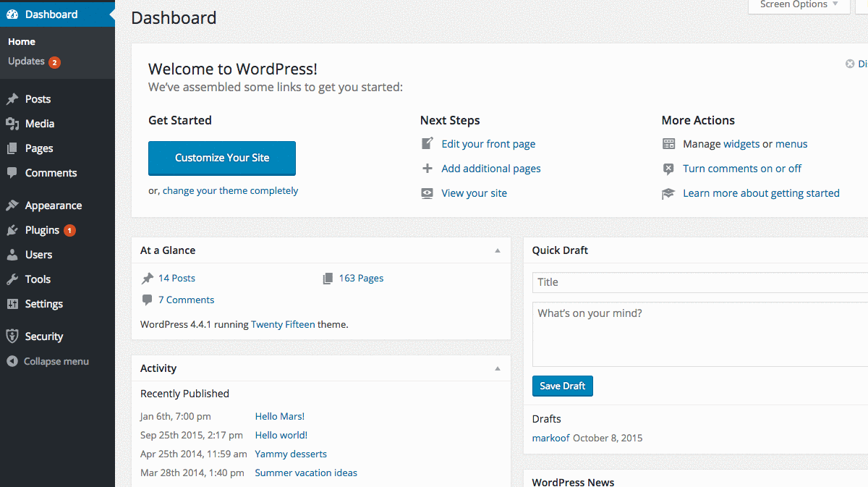868x487 pixels.
Task: Click the What's on your mind text area
Action: (x=700, y=334)
